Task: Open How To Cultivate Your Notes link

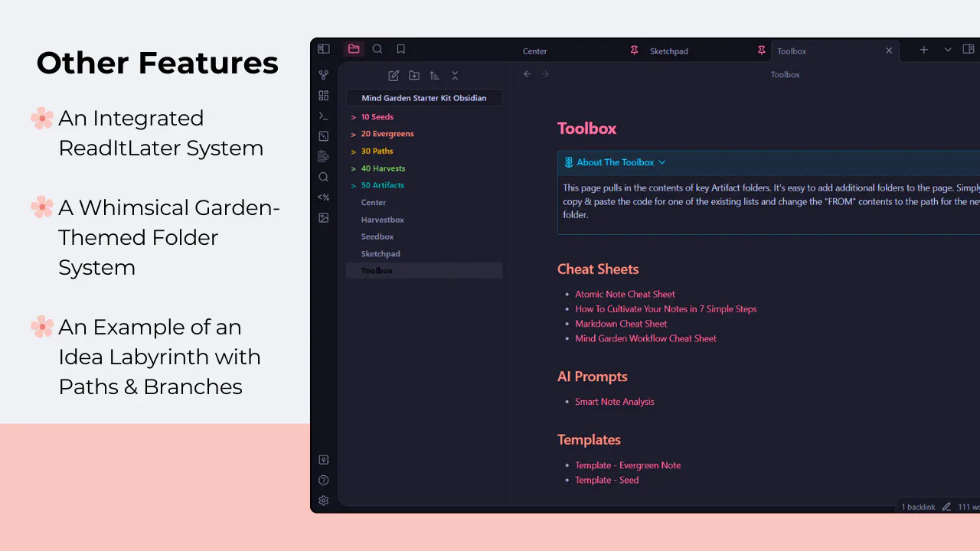Action: (665, 309)
